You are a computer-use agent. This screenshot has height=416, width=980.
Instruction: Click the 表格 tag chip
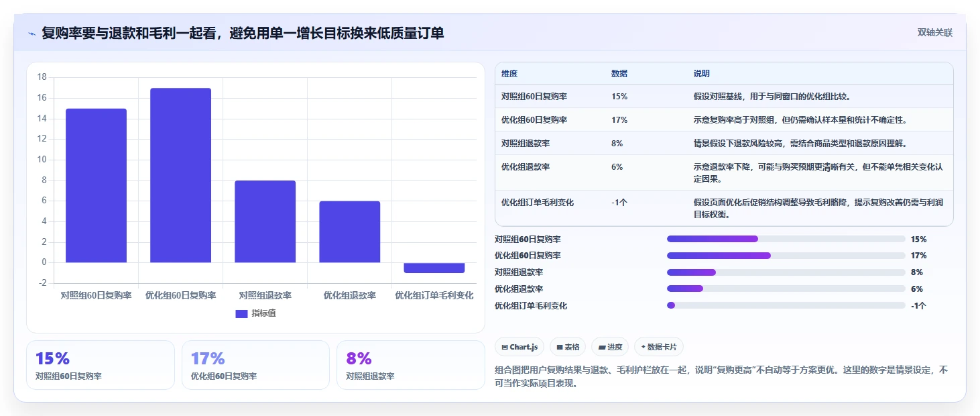coord(568,347)
